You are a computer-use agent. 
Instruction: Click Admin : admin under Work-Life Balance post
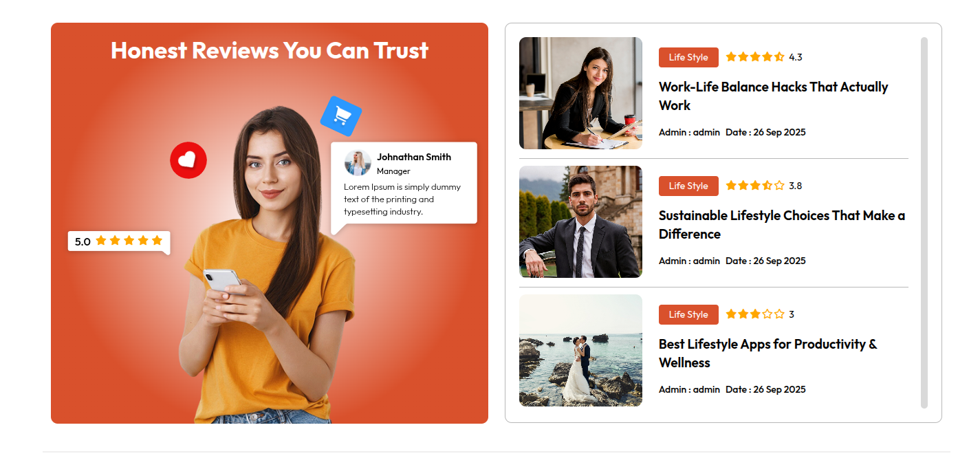coord(689,132)
